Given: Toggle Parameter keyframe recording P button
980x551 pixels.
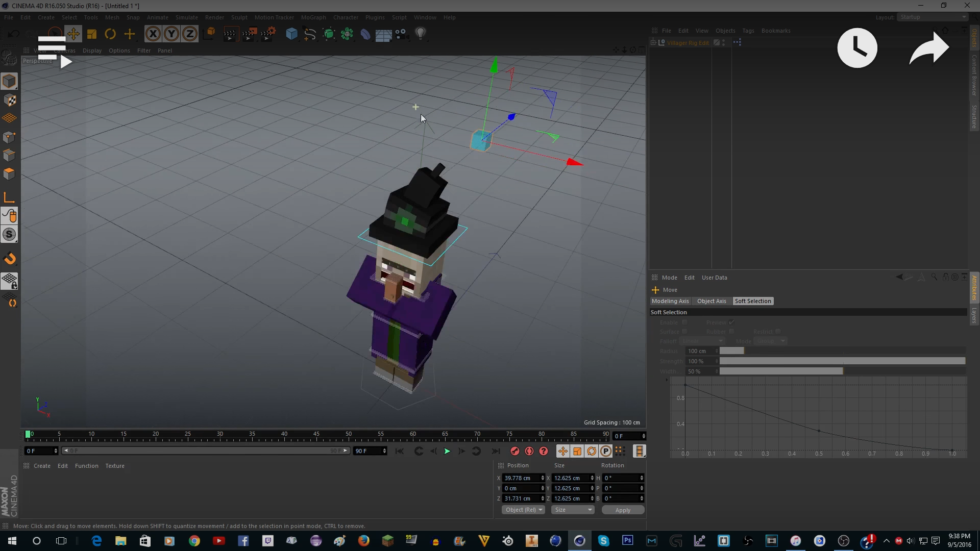Looking at the screenshot, I should [x=606, y=451].
